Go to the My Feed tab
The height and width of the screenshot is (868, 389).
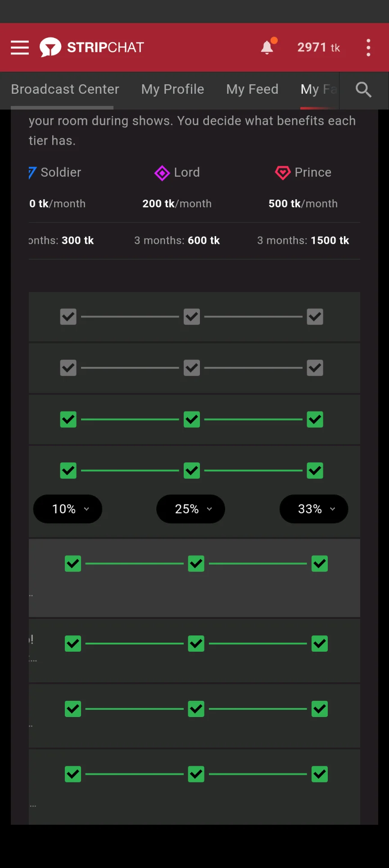(x=252, y=89)
